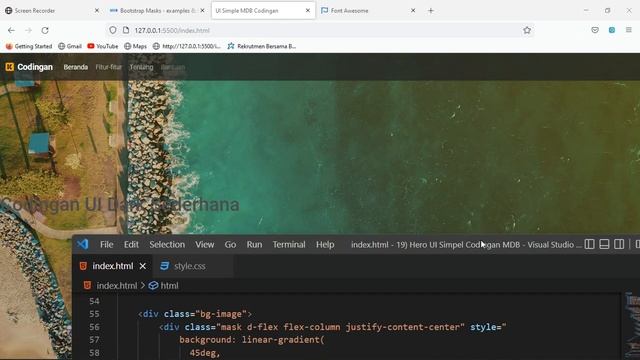Viewport: 640px width, 360px height.
Task: Close the Screen Recorder tab
Action: [97, 11]
